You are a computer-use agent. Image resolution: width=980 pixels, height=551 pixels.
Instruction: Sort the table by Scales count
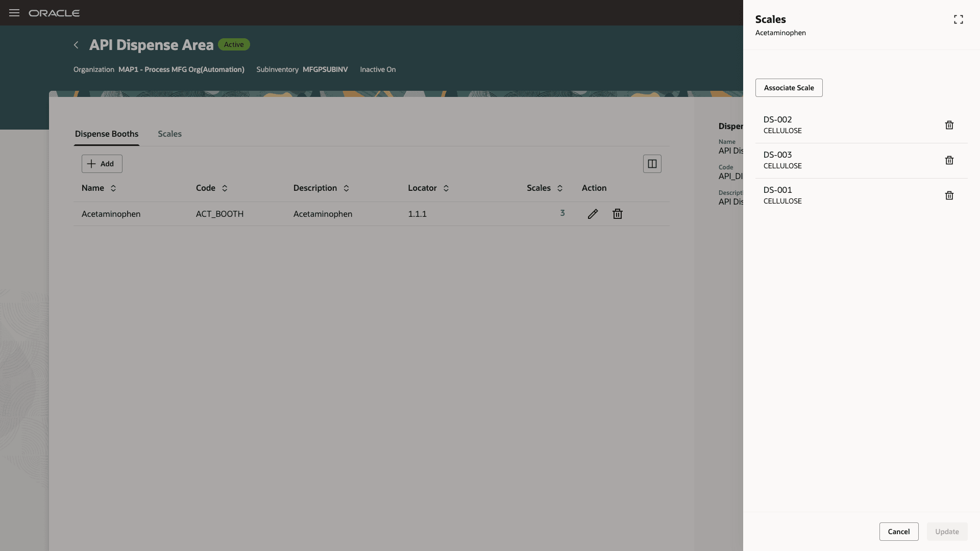click(560, 188)
